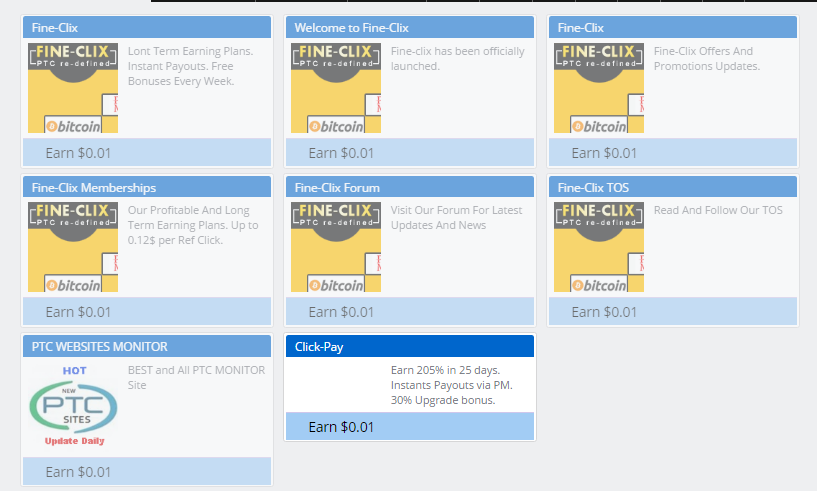Click the 'Read And Follow Our TOS' text
Screen dimensions: 817x491
point(718,211)
